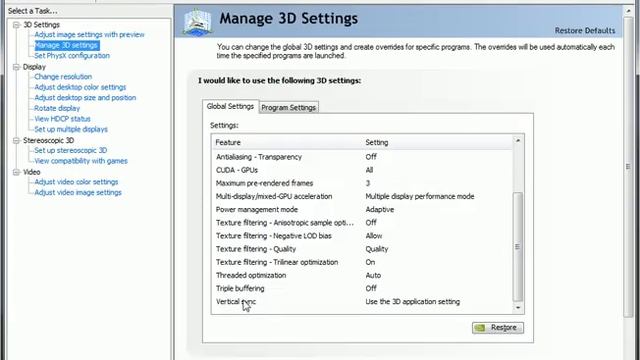Click Off value for Triple buffering
Viewport: 640px width, 360px height.
coord(371,289)
